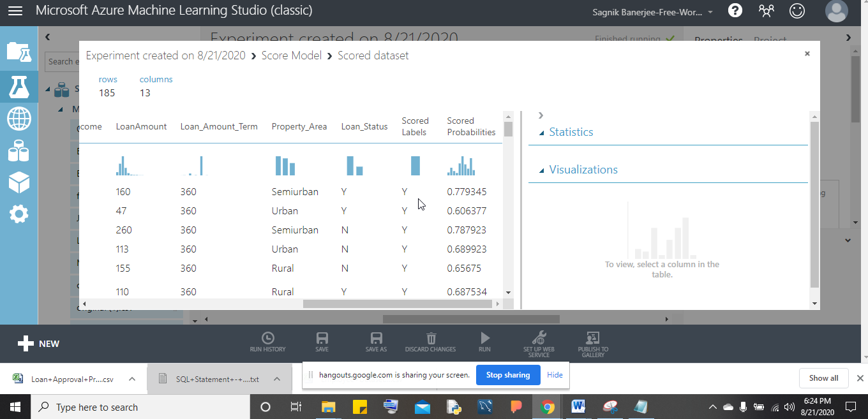Open the Projects sidebar icon
The image size is (868, 419).
19,52
